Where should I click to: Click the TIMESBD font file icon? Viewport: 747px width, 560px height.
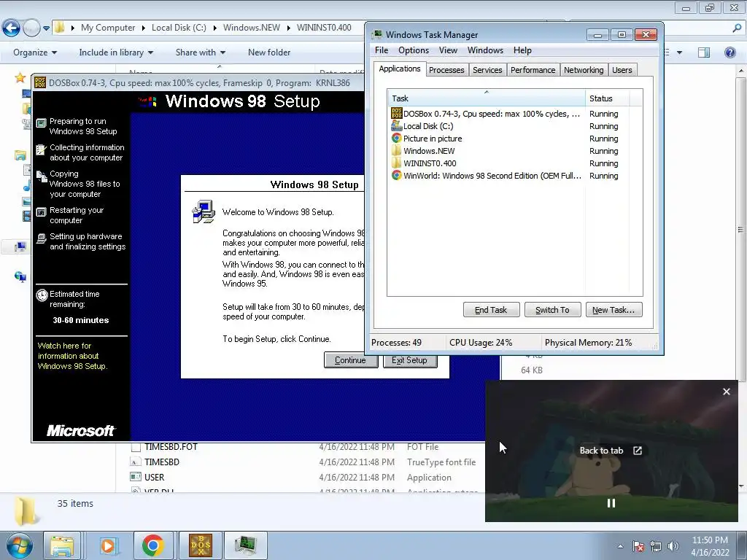point(136,462)
